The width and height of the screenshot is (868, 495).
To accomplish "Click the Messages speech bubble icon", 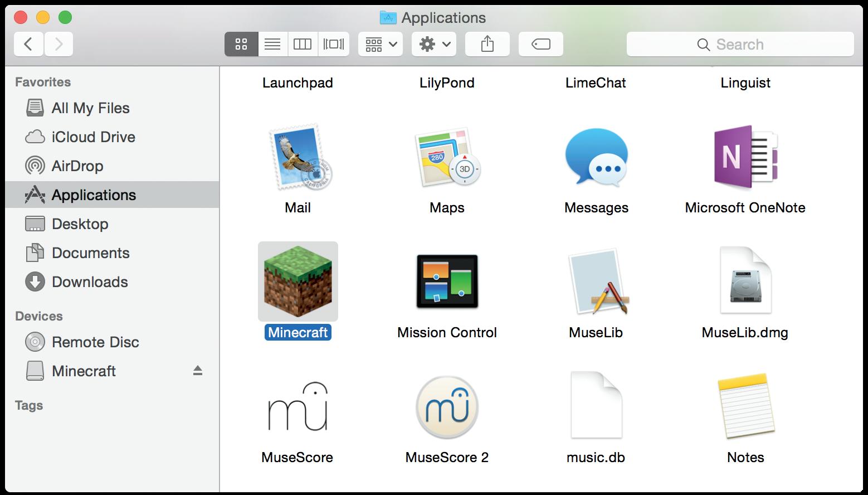I will [596, 157].
